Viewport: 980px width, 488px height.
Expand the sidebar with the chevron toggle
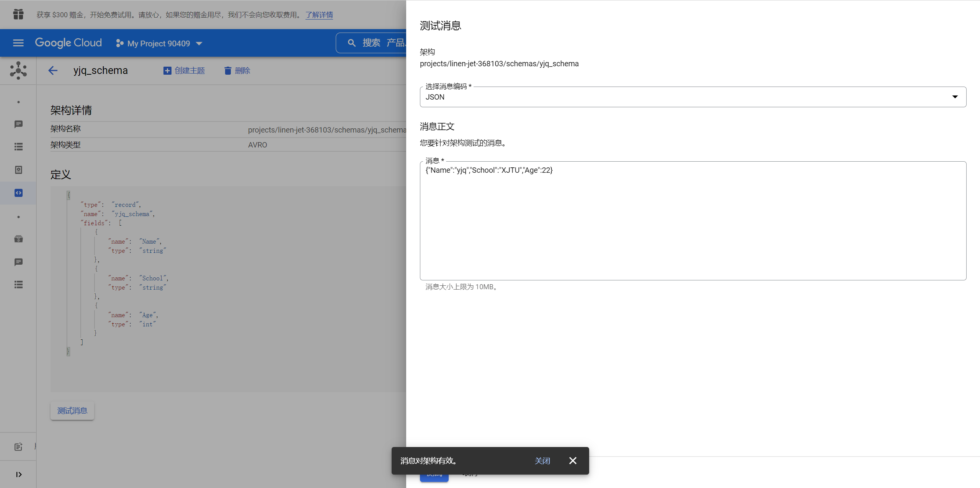(18, 474)
